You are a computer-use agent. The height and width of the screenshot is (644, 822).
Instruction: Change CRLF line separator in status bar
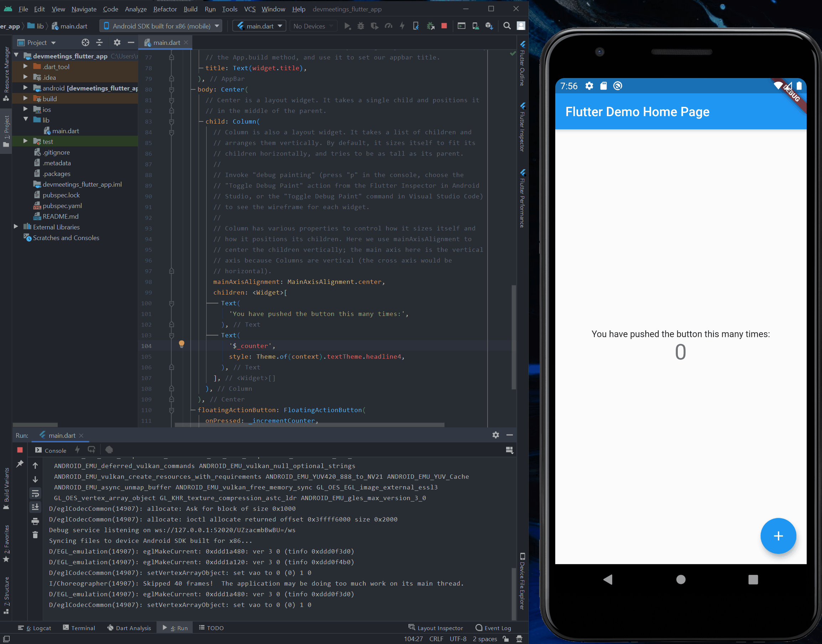[436, 639]
